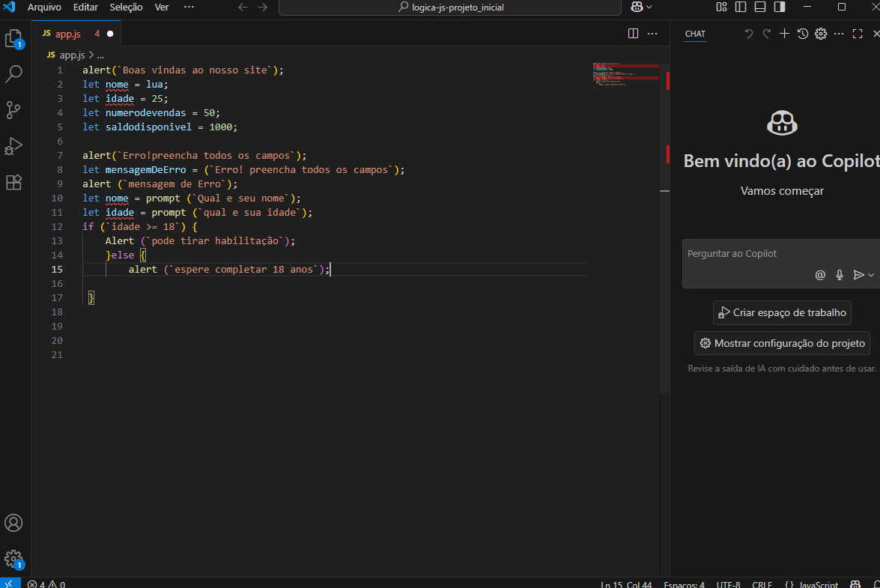Image resolution: width=880 pixels, height=588 pixels.
Task: Expand the breadcrumb ellipsis after app.js
Action: point(100,55)
